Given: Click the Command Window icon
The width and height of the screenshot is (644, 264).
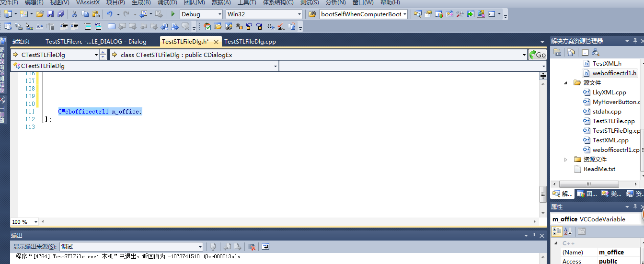Looking at the screenshot, I should 492,14.
